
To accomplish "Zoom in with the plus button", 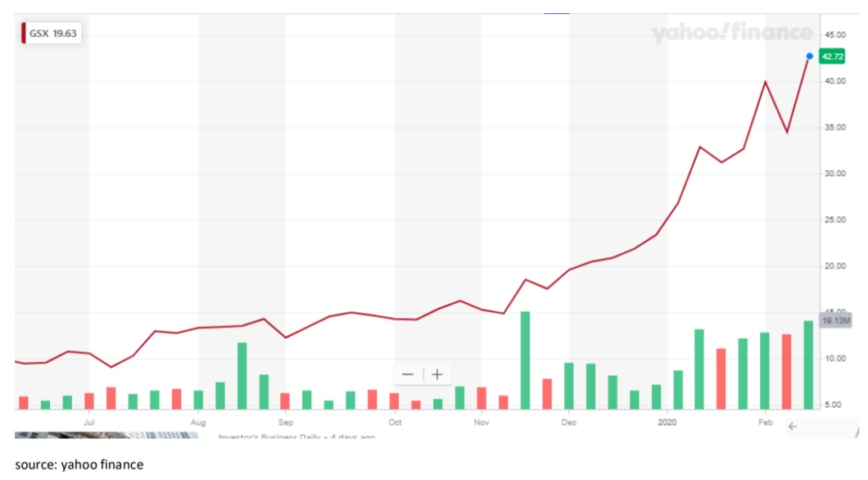I will click(x=437, y=374).
